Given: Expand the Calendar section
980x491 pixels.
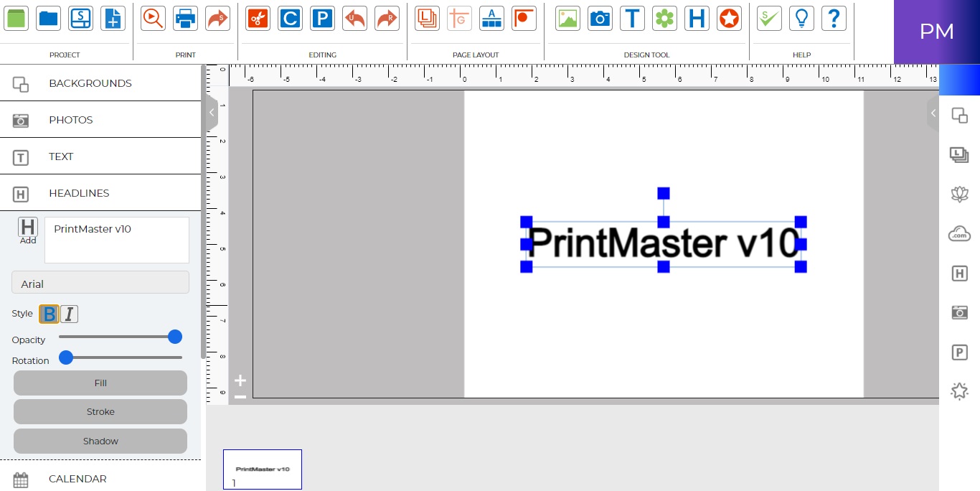Looking at the screenshot, I should (100, 478).
